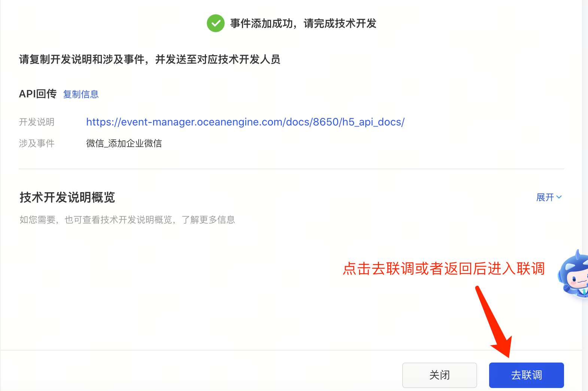
Task: Click the chevron arrow beside 展开
Action: [559, 197]
